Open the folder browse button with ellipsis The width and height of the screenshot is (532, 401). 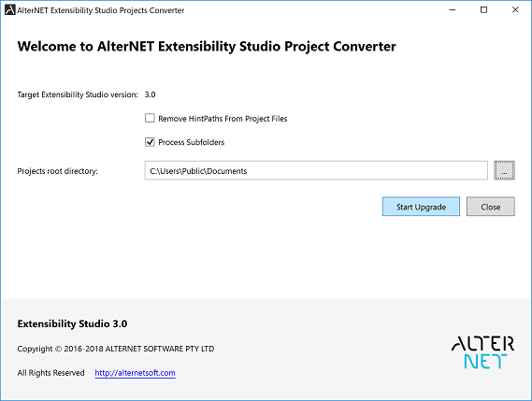(504, 170)
